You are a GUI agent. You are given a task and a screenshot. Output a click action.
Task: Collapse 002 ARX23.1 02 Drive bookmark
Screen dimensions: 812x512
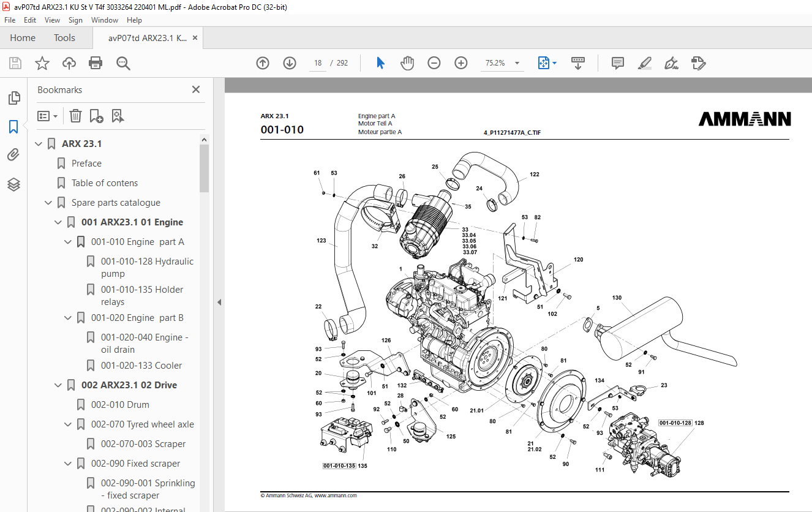click(x=58, y=385)
